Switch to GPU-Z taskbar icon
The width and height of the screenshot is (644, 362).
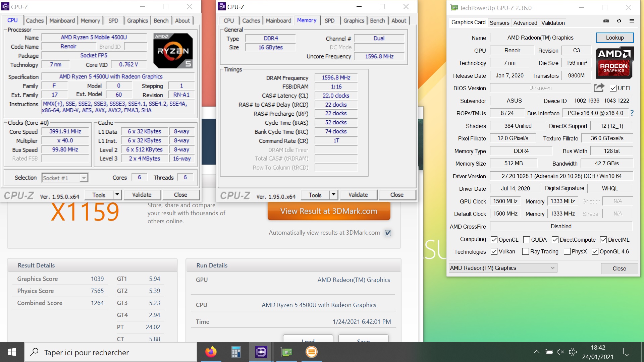(x=286, y=352)
